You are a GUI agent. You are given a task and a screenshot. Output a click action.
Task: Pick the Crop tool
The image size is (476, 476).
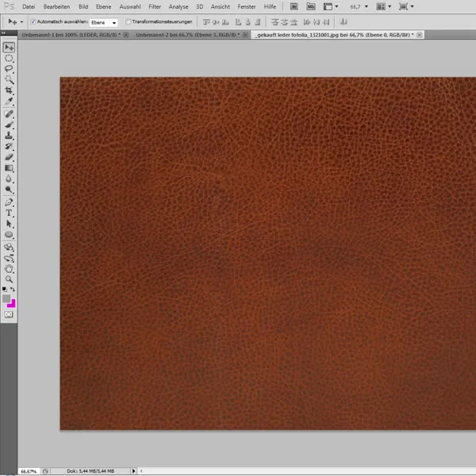pyautogui.click(x=10, y=91)
